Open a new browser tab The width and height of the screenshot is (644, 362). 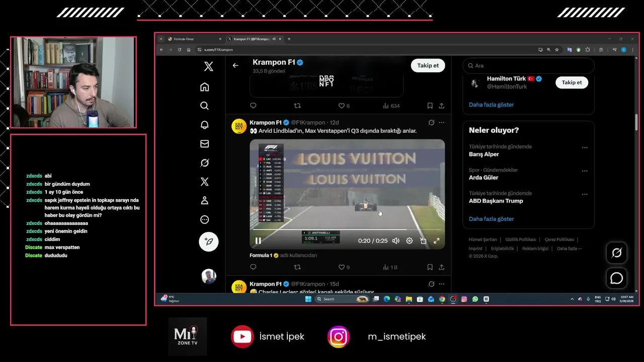pos(289,39)
